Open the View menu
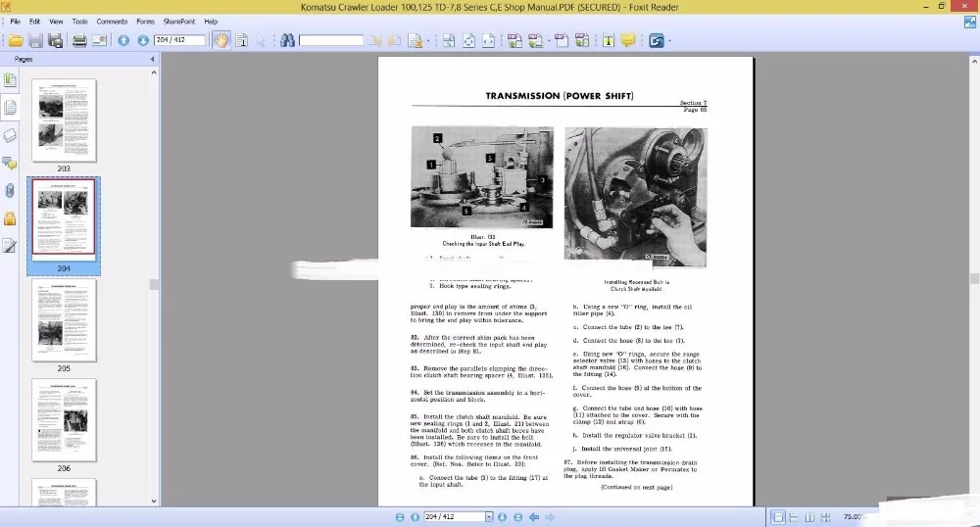 coord(56,22)
